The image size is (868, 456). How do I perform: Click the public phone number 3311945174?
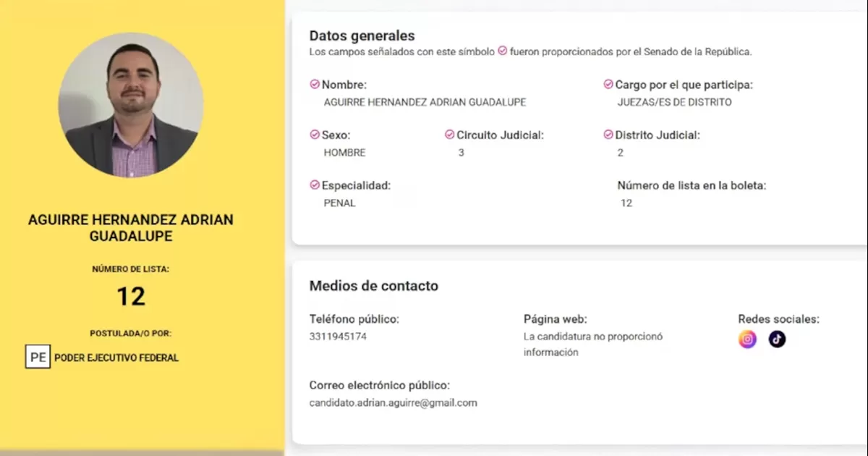pos(338,337)
